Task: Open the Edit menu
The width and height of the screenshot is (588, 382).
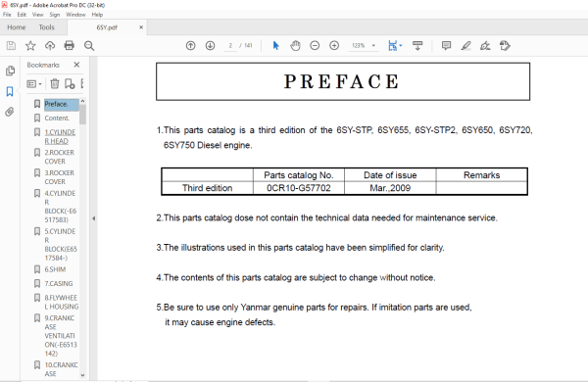Action: point(22,15)
